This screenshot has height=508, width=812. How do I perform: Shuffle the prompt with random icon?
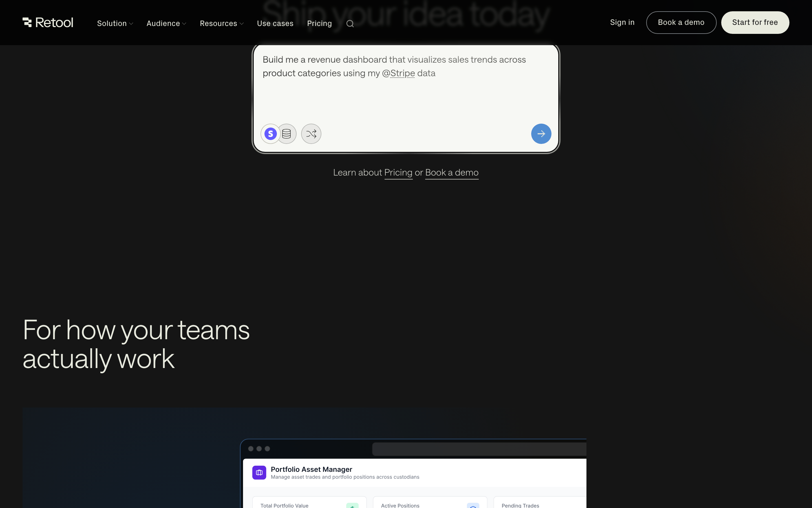(311, 134)
